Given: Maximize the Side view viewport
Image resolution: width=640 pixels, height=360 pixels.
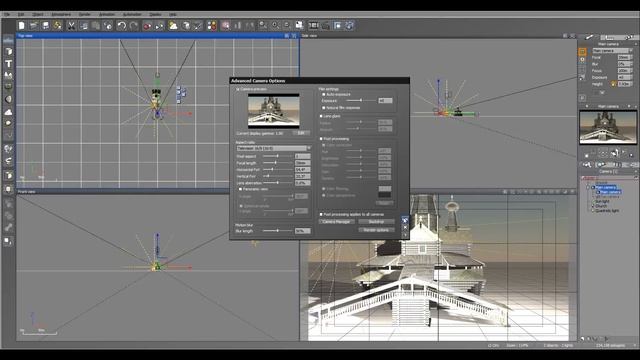Looking at the screenshot, I should [x=572, y=36].
